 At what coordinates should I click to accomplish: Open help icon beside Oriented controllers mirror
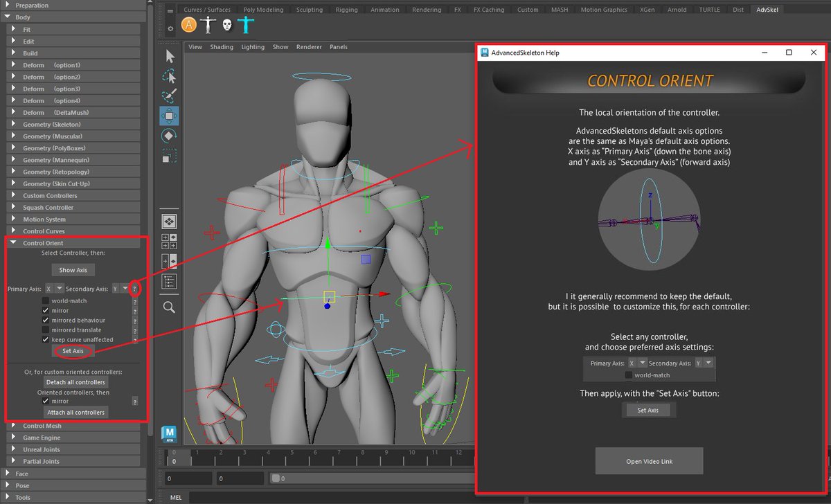pos(134,402)
